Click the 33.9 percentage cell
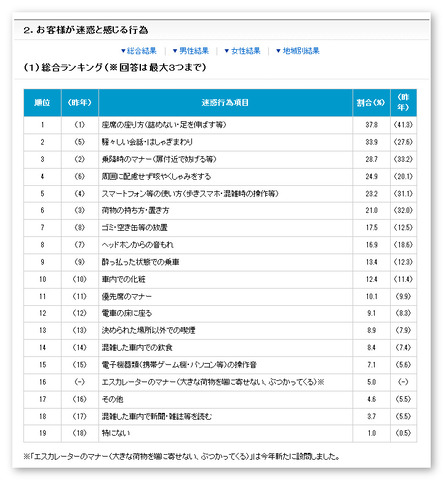The image size is (443, 480). click(x=371, y=142)
